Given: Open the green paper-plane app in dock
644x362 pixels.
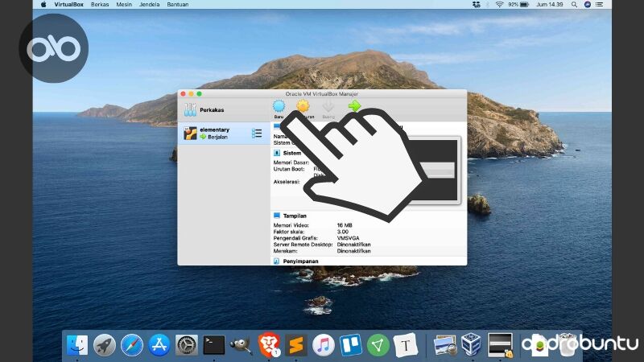Looking at the screenshot, I should point(378,345).
